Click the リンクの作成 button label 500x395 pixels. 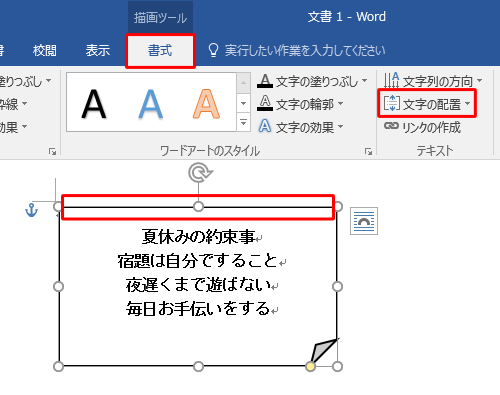[432, 127]
